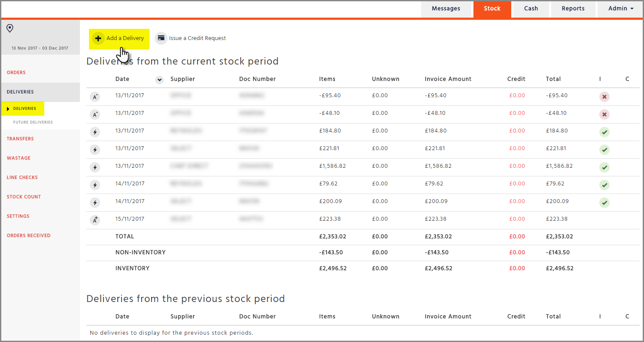
Task: Open Orders Received in the sidebar
Action: (x=28, y=235)
